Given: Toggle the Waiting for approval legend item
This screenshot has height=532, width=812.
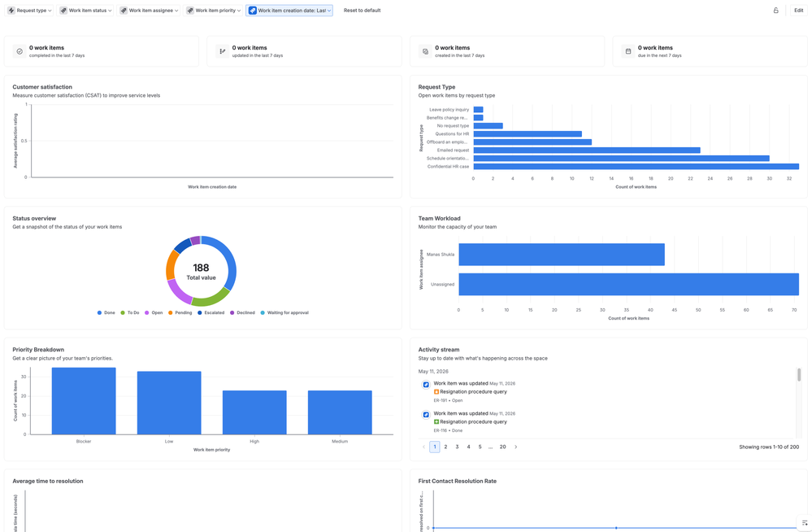Looking at the screenshot, I should pos(284,312).
